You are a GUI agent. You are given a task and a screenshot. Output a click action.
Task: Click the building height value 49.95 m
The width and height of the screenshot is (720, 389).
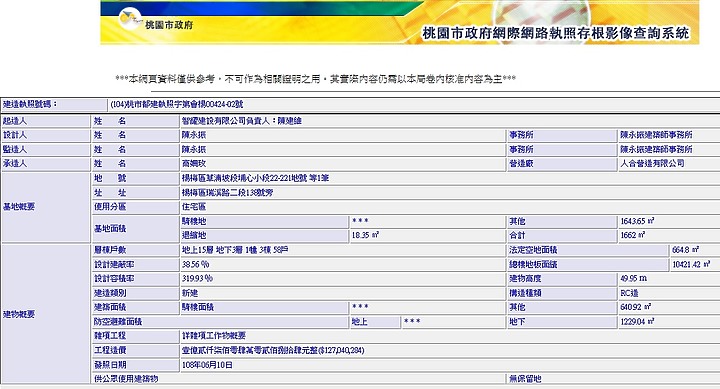click(x=634, y=279)
